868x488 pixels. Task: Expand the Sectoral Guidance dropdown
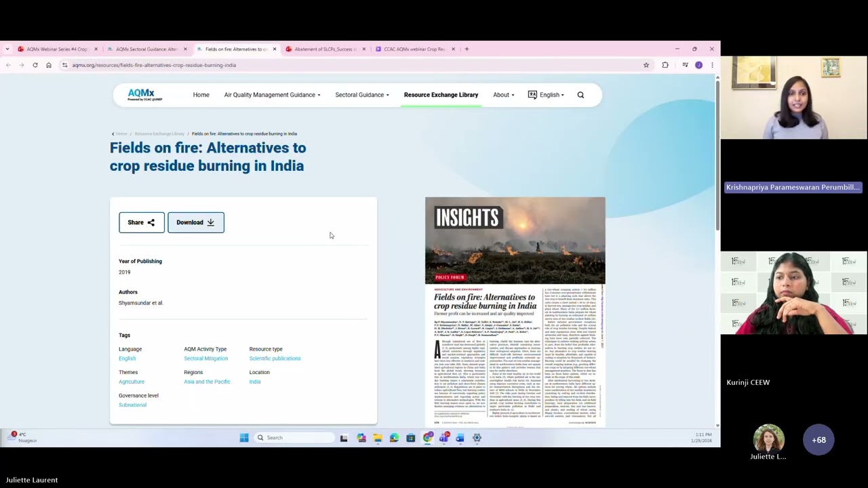click(x=362, y=95)
